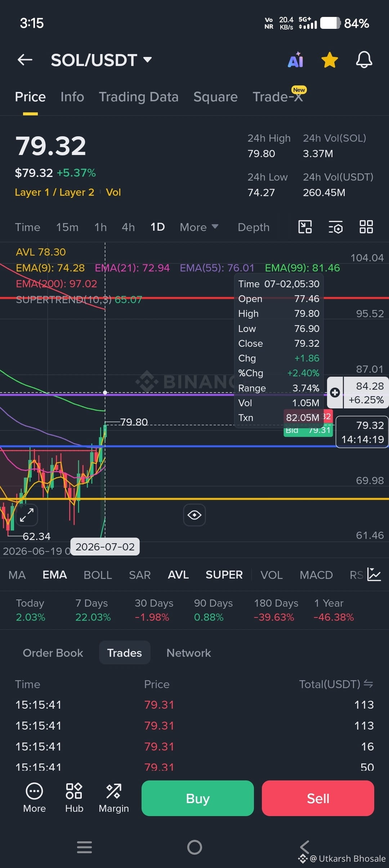This screenshot has width=389, height=868.
Task: Toggle the BOLL indicator
Action: coord(98,575)
